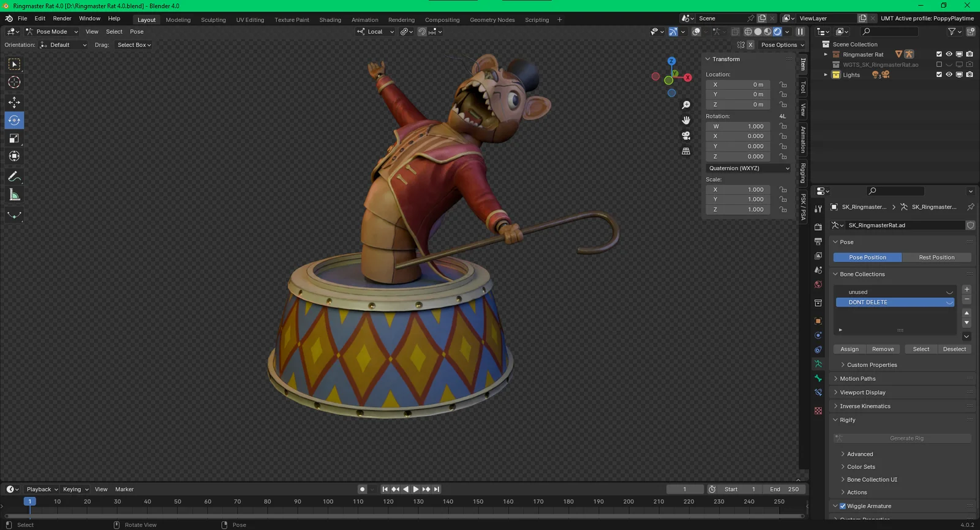Image resolution: width=980 pixels, height=530 pixels.
Task: Click the zoom magnifier viewport icon
Action: tap(686, 105)
